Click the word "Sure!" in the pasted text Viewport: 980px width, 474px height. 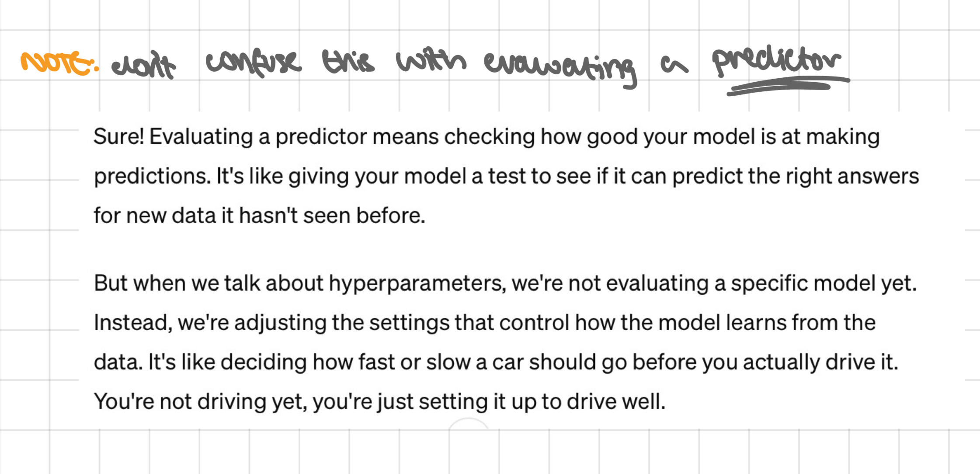click(119, 136)
